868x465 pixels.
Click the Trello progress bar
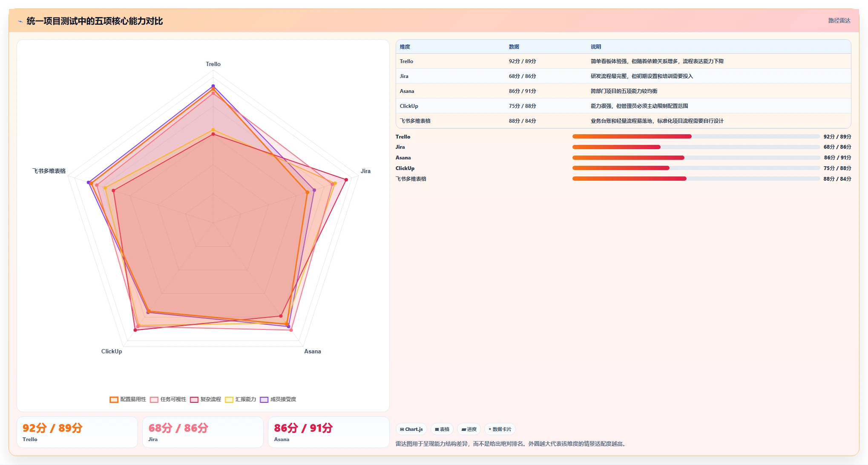click(696, 136)
